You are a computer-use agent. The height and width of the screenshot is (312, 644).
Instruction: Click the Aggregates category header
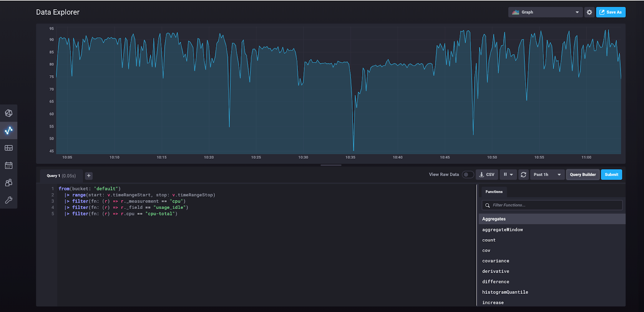(x=552, y=219)
